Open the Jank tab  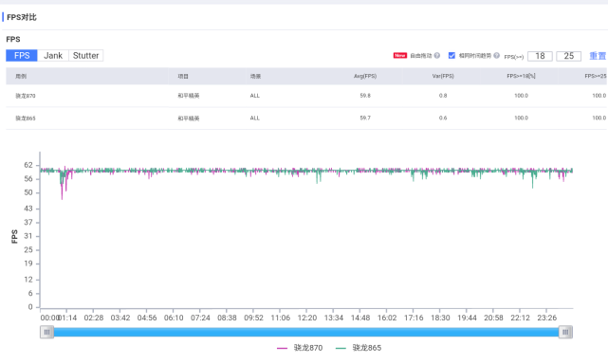(x=53, y=55)
